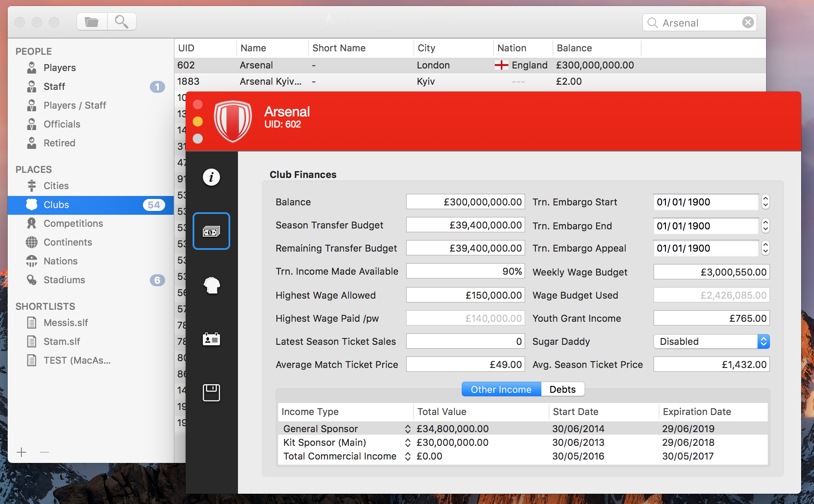Switch to the Other Income tab
This screenshot has height=504, width=814.
click(x=501, y=389)
